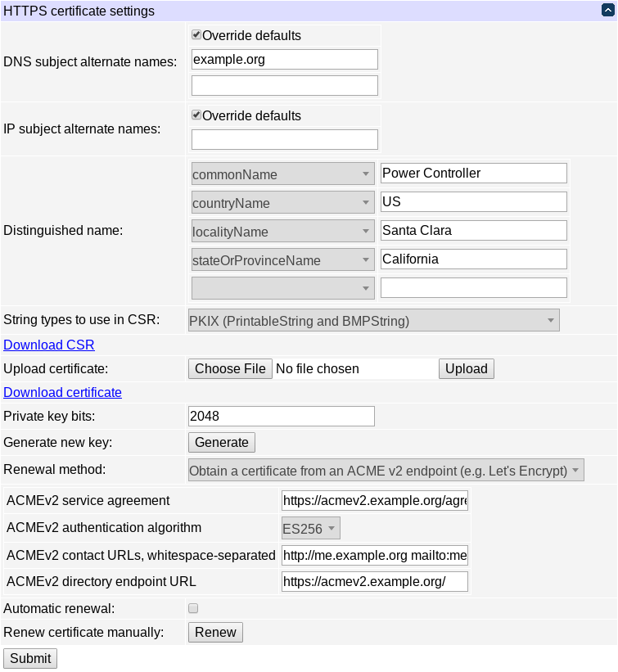The image size is (618, 672).
Task: Click the Upload button
Action: (x=466, y=368)
